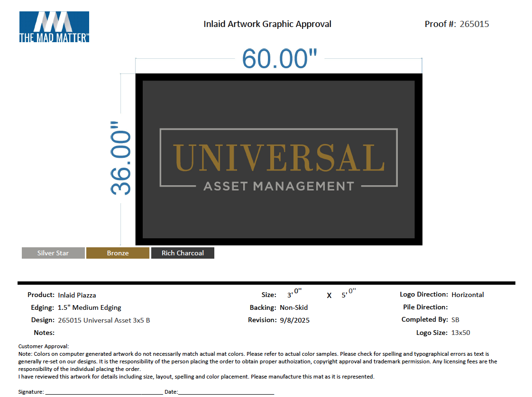Click the Notes label
This screenshot has height=397, width=532.
[x=44, y=333]
